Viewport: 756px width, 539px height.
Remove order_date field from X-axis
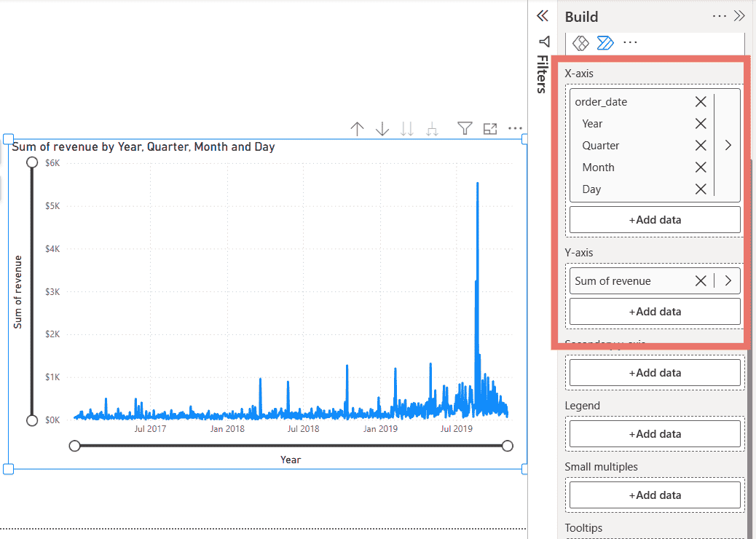pos(701,102)
